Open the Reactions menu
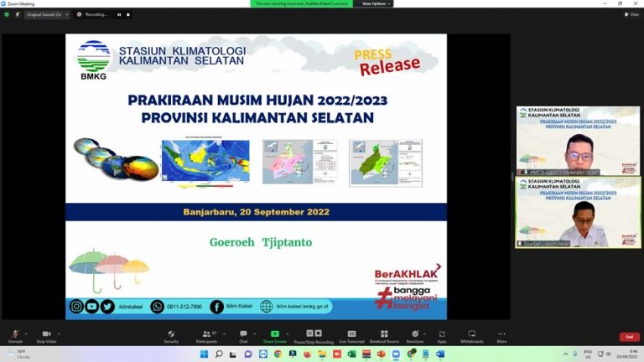Viewport: 644px width, 362px height. 415,334
